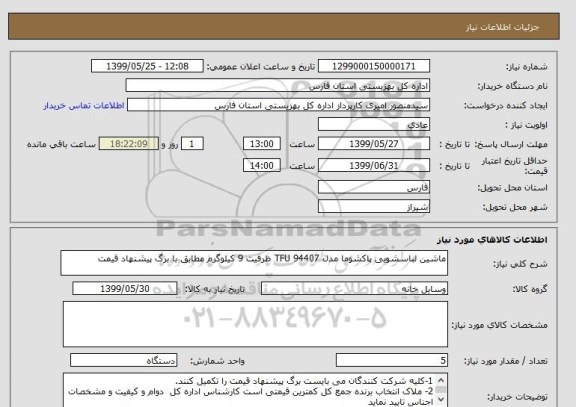
Task: Select the label استان محل تحویل
Action: tap(512, 188)
